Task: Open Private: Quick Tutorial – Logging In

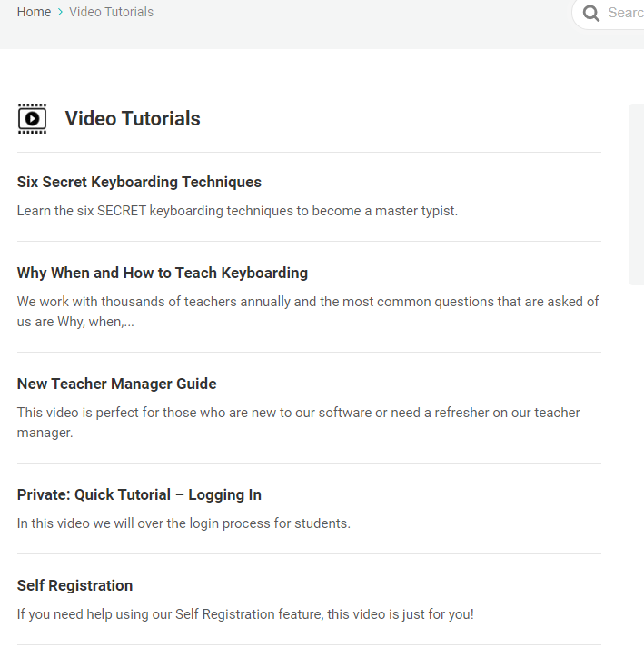Action: (x=139, y=494)
